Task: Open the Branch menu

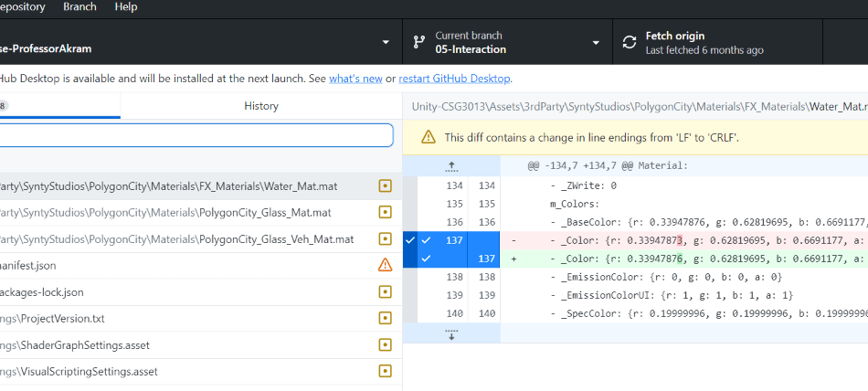Action: coord(79,7)
